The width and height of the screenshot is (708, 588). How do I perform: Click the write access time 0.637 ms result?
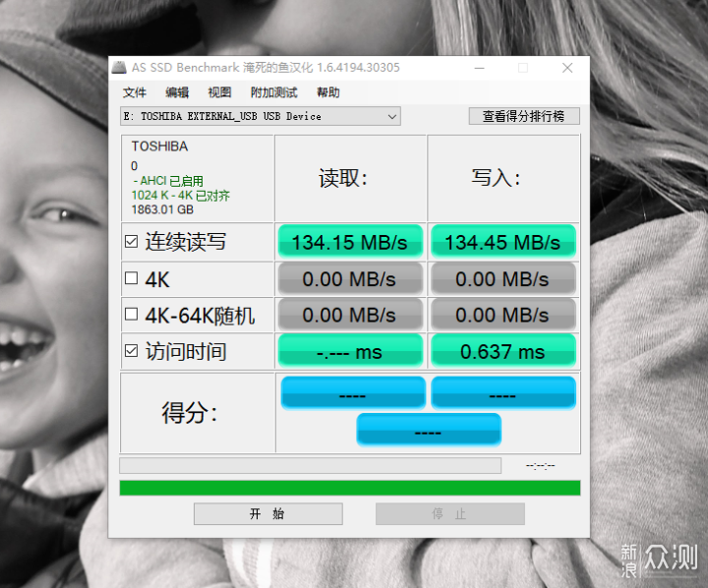(x=503, y=351)
